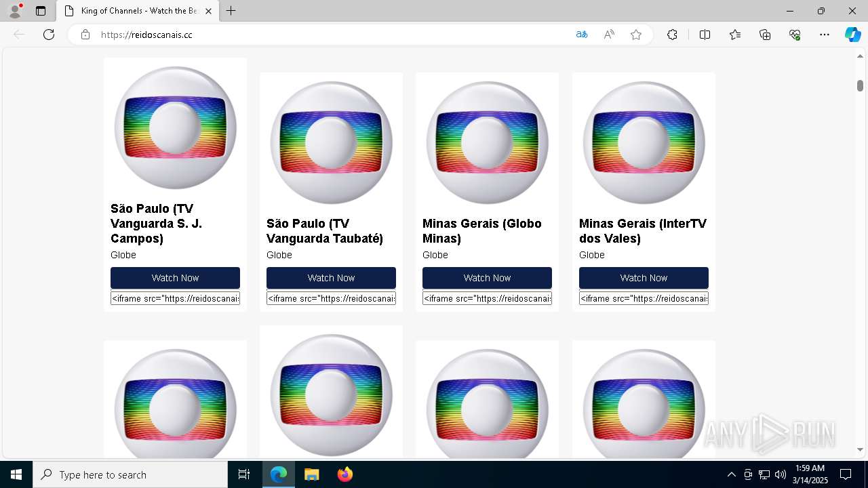Open Firefox from taskbar
This screenshot has width=868, height=488.
click(344, 474)
